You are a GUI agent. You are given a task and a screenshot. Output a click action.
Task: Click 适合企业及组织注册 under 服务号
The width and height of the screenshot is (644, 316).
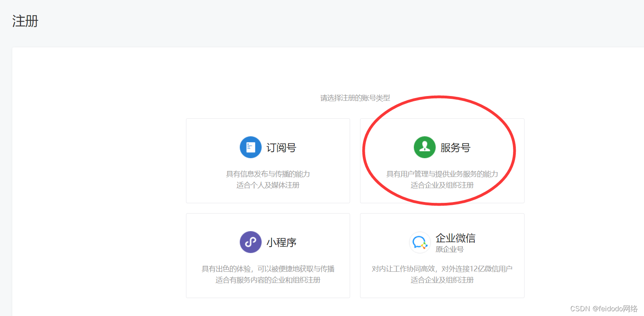point(442,185)
